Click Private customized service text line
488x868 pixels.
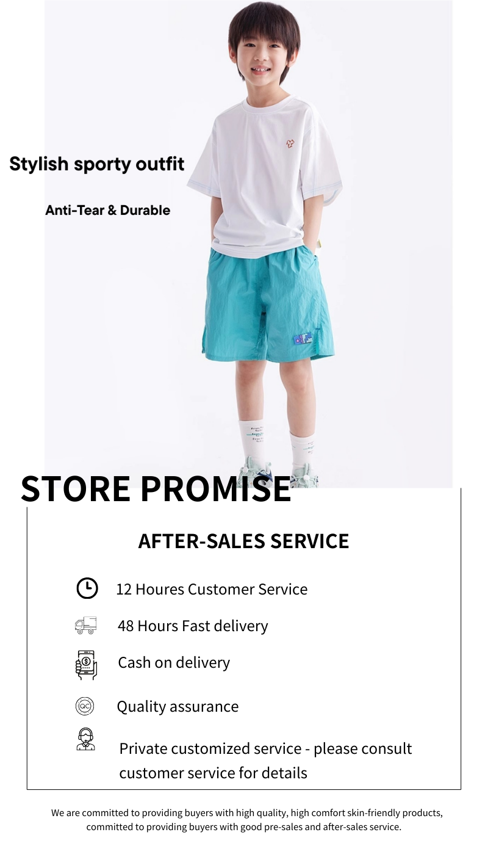click(265, 748)
